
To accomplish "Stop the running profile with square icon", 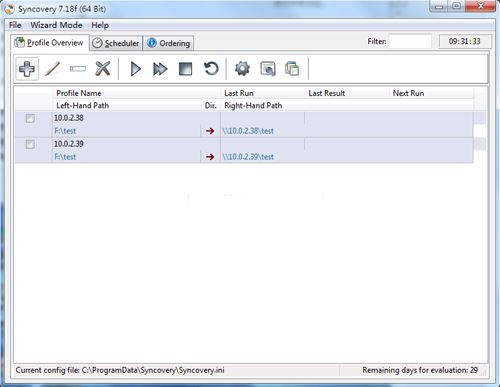I will point(185,69).
